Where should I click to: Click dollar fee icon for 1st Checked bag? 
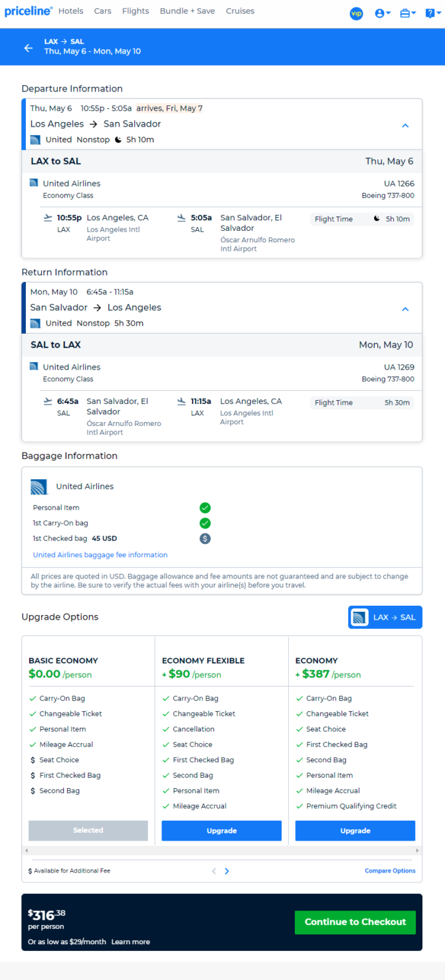click(205, 538)
